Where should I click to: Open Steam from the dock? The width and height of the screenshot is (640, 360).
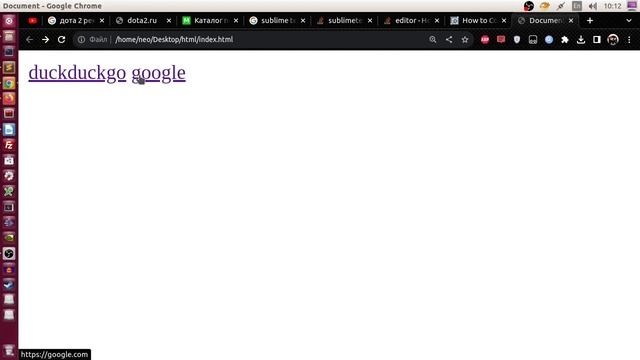pyautogui.click(x=9, y=284)
